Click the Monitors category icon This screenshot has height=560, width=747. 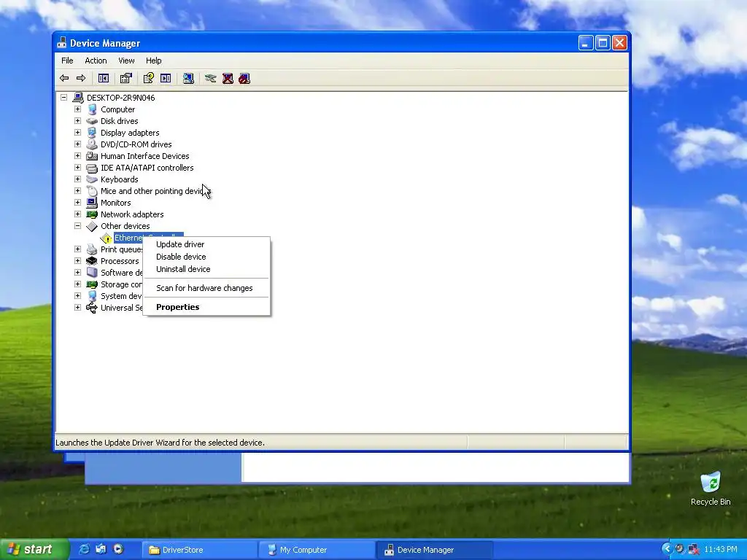point(92,203)
